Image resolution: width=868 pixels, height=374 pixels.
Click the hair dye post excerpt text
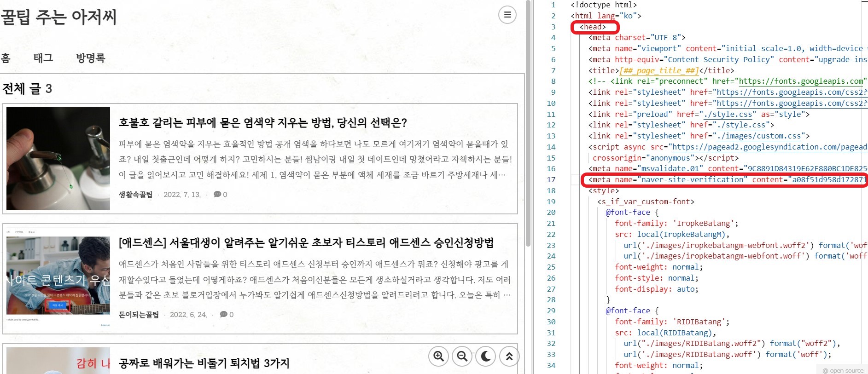tap(315, 160)
